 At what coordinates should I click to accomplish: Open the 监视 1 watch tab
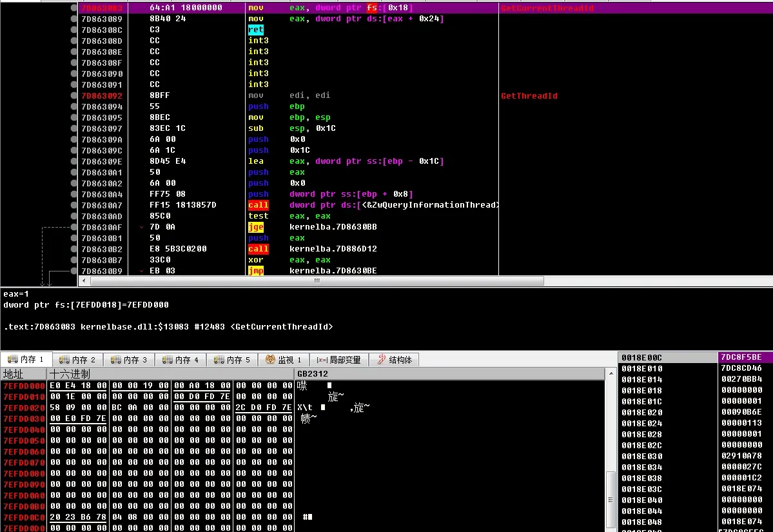284,360
